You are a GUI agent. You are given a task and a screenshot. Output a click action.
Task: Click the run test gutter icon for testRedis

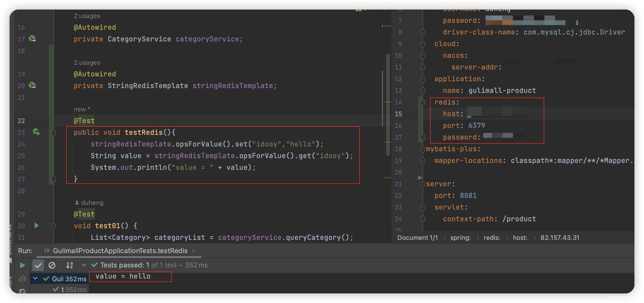36,132
